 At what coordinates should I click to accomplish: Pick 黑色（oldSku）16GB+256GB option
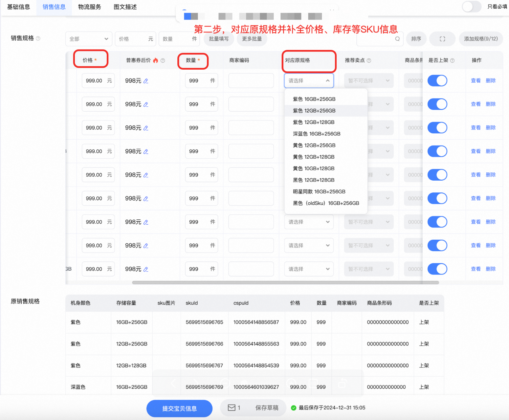coord(326,203)
